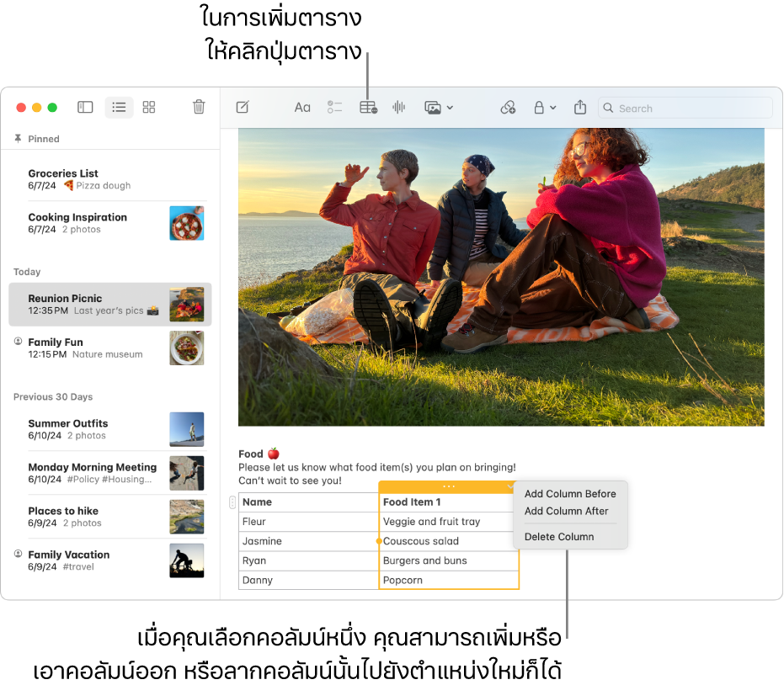Viewport: 784px width, 685px height.
Task: Switch to list view
Action: click(119, 108)
